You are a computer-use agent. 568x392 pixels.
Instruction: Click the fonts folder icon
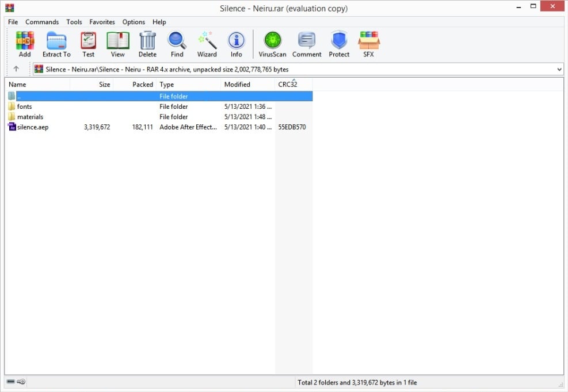point(12,106)
